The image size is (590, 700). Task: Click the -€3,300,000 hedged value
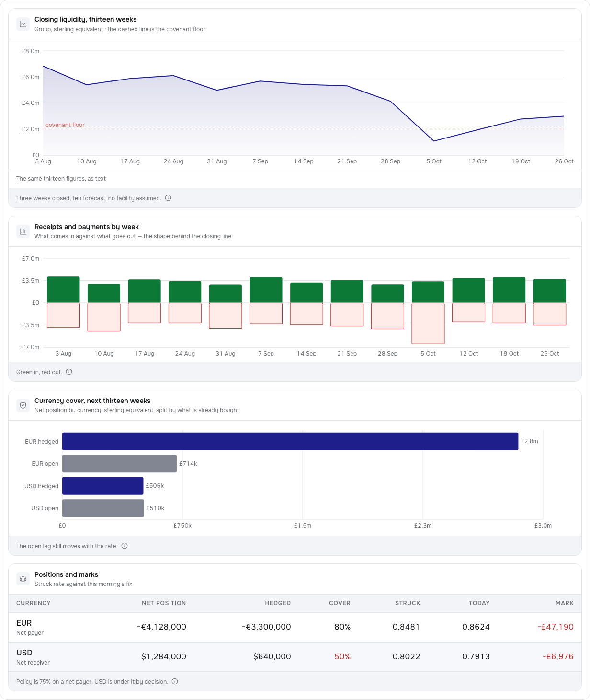[266, 627]
